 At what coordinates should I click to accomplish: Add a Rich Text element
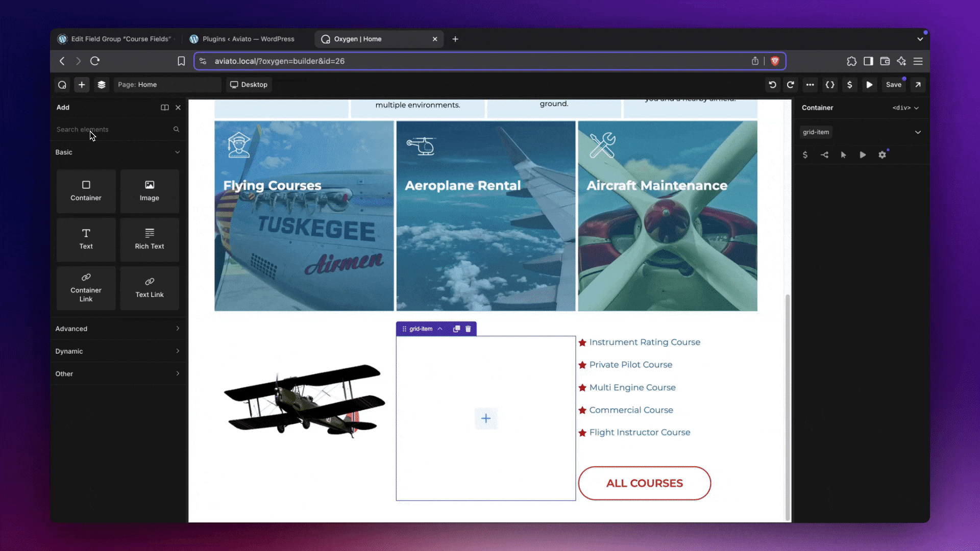[x=150, y=240]
